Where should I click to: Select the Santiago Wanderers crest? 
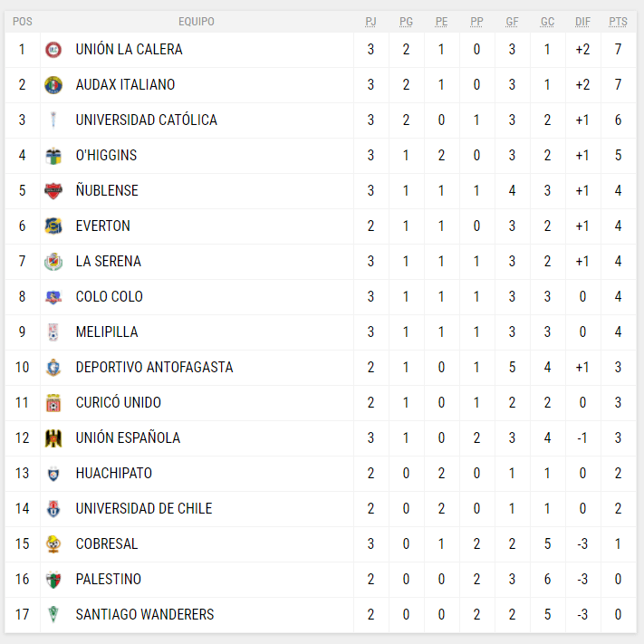(x=53, y=615)
